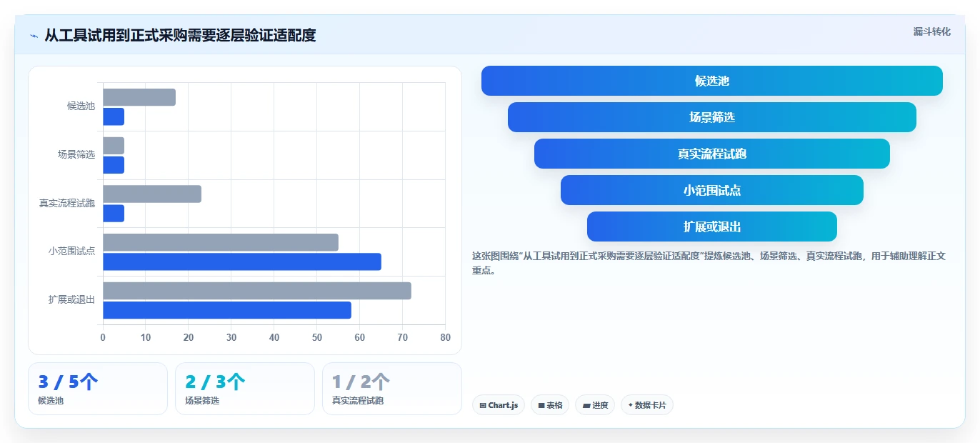Open the 3 / 5个 stat card
980x443 pixels.
coord(98,389)
